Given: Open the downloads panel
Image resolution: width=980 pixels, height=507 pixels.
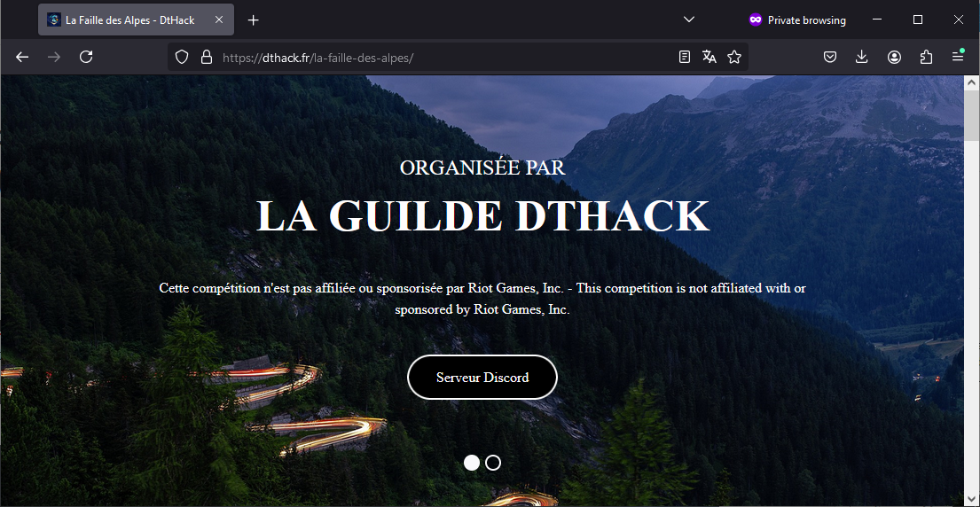Looking at the screenshot, I should [x=861, y=58].
